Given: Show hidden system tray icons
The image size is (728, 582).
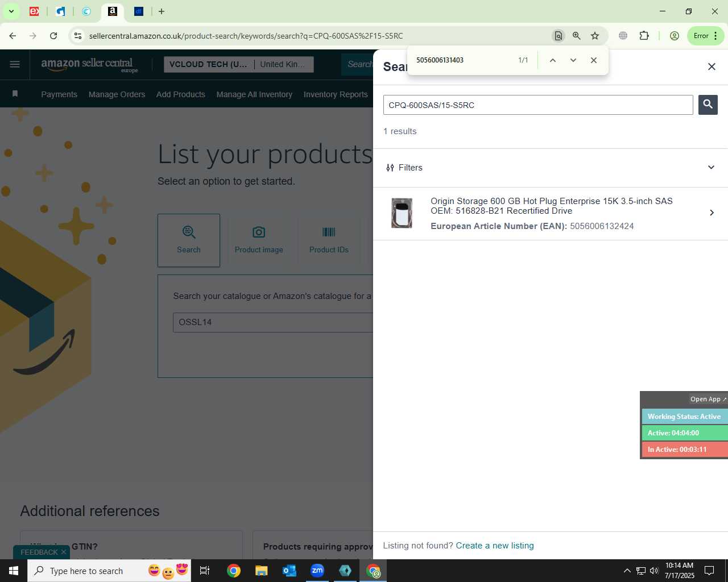Looking at the screenshot, I should coord(627,571).
